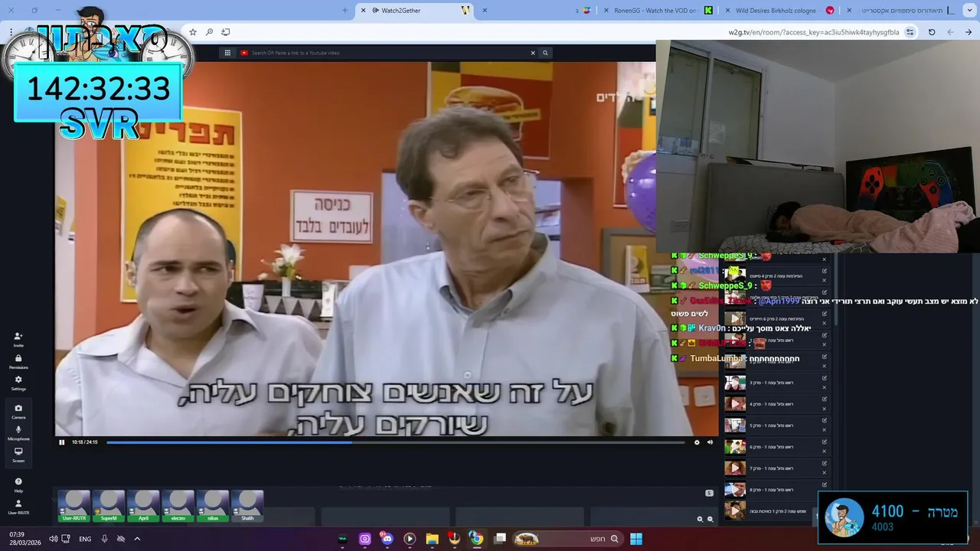Select the User-RRJTR participant tile

click(x=74, y=507)
